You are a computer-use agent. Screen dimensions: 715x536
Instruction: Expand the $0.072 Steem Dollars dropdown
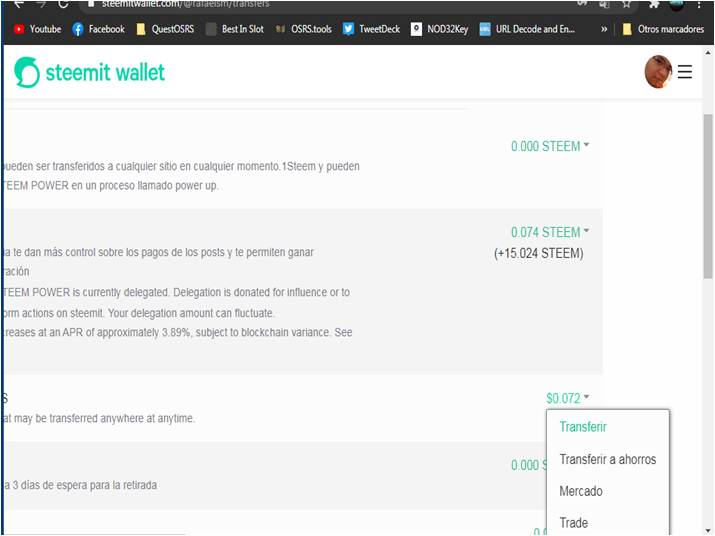568,398
